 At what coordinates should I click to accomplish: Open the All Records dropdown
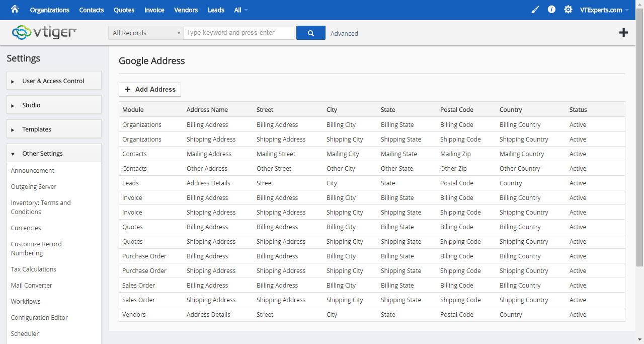click(146, 33)
